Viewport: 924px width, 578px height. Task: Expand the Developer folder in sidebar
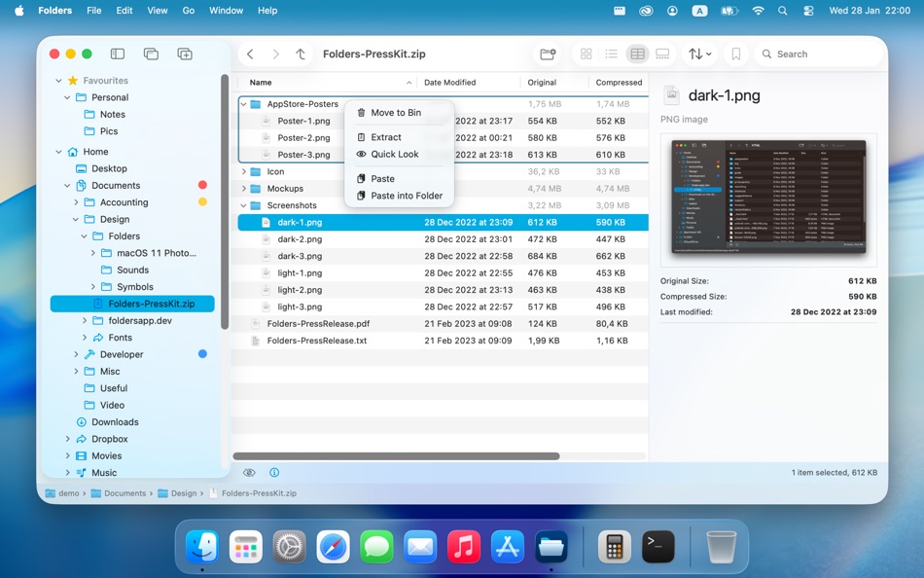77,353
